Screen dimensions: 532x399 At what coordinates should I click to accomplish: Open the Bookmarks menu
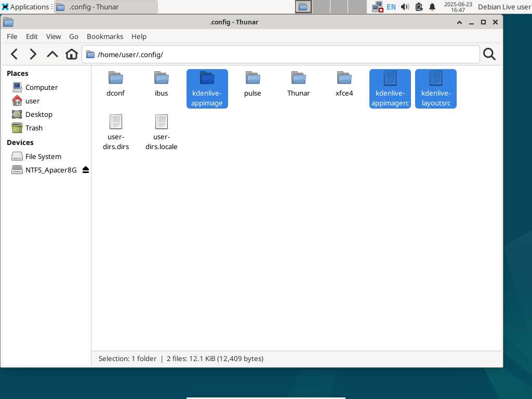[105, 36]
